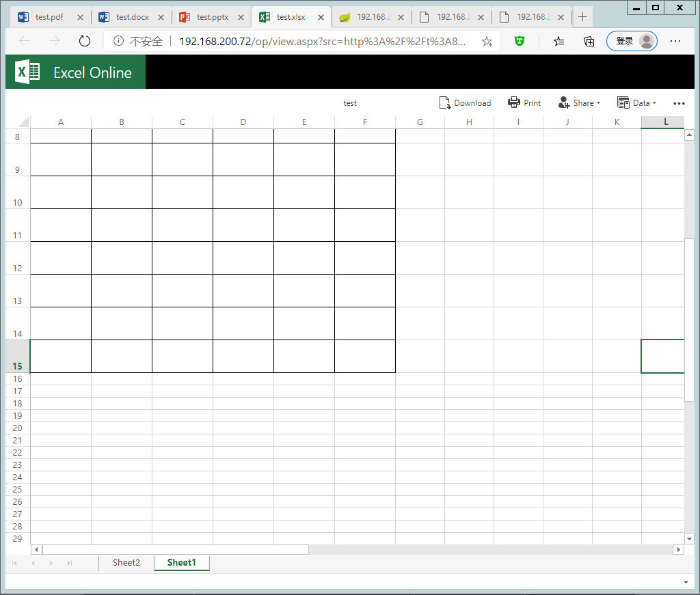Click the horizontal scrollbar right arrow
The width and height of the screenshot is (700, 595).
tap(678, 549)
